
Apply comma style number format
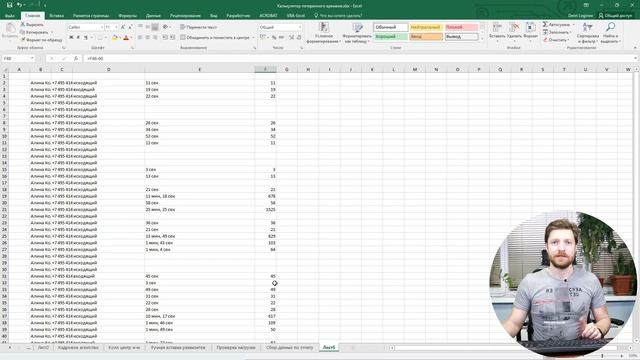(x=282, y=38)
